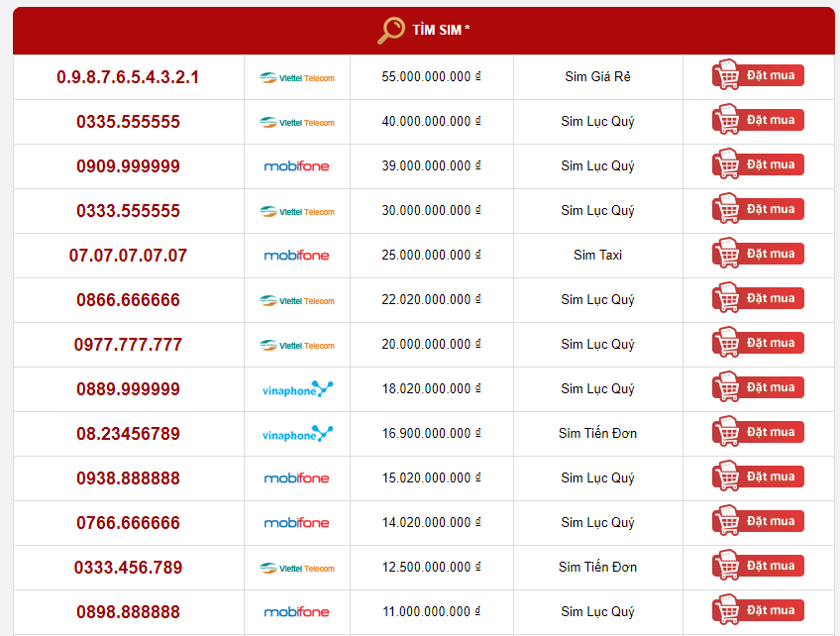Viewport: 840px width, 636px height.
Task: Click the magnifier icon beside TÌM SIM
Action: pyautogui.click(x=391, y=30)
